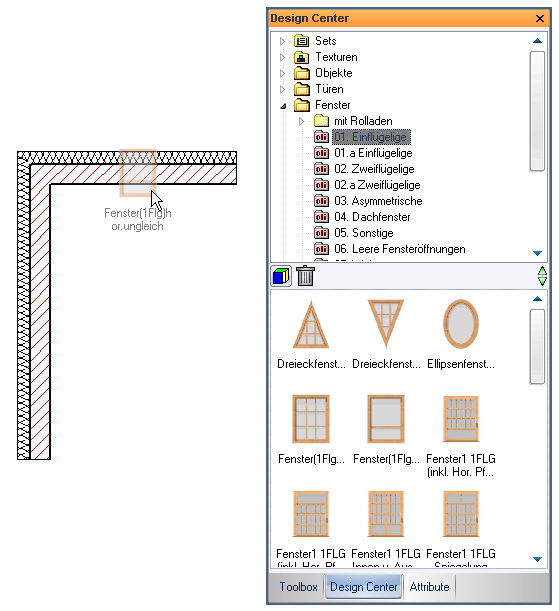The image size is (559, 611).
Task: Open the 04. Dachfenster catalog
Action: pos(372,217)
